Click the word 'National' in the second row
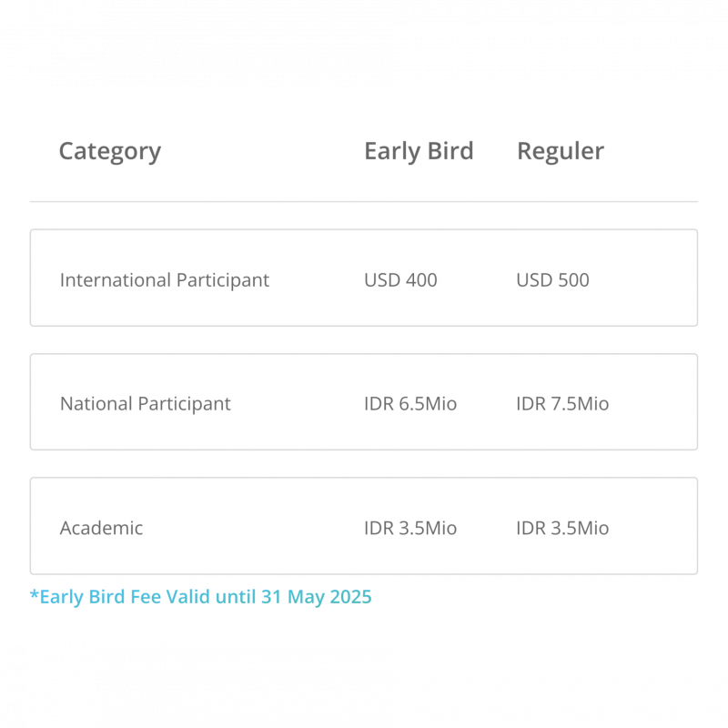This screenshot has height=728, width=728. 96,403
